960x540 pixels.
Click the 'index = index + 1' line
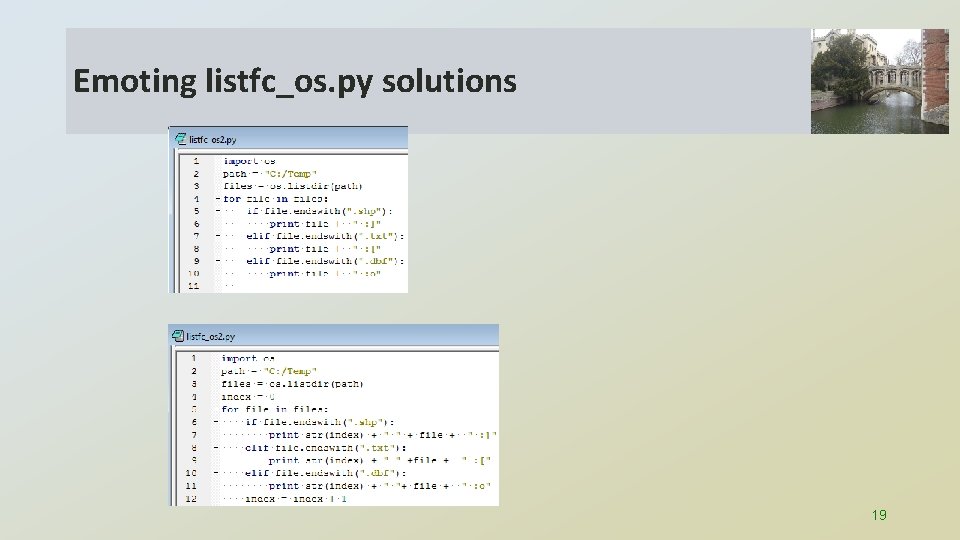pyautogui.click(x=296, y=499)
